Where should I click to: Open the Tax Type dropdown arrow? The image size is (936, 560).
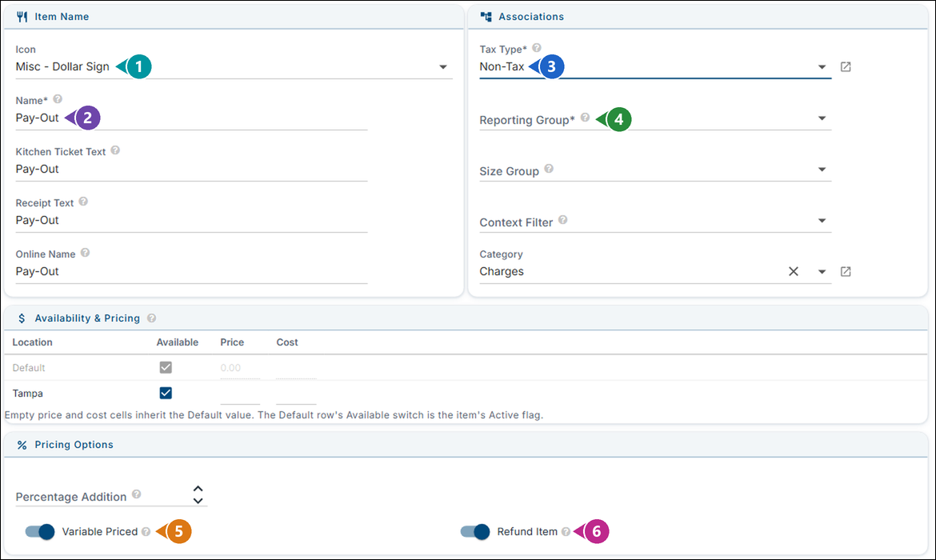click(x=822, y=67)
